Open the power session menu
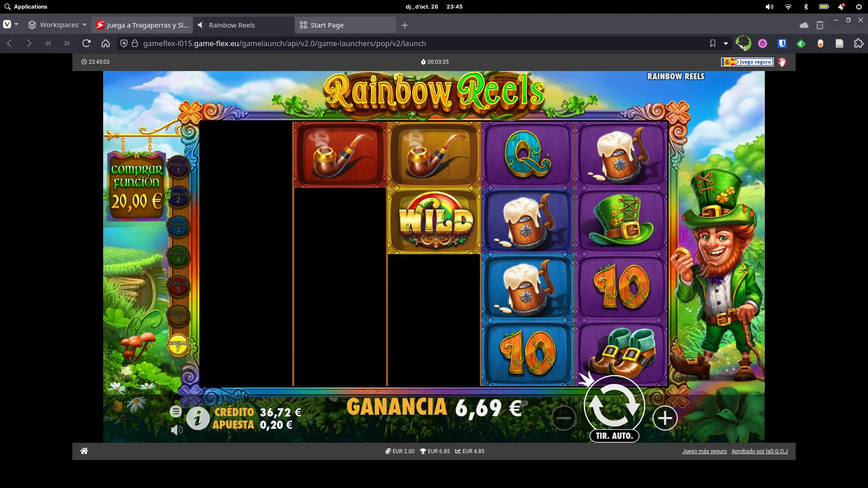Screen dimensions: 868x488 point(859,7)
